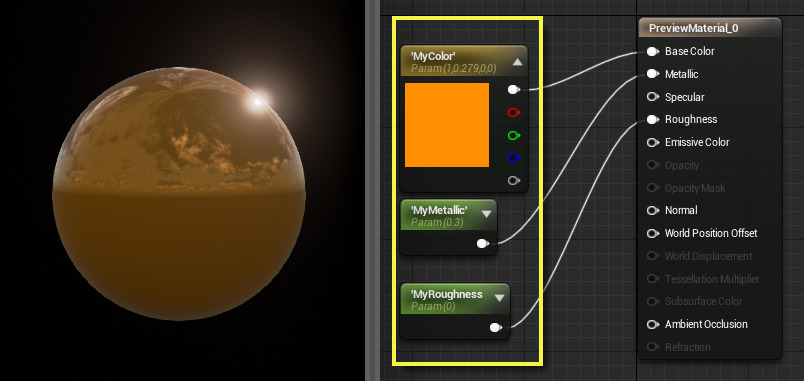Select the MyRoughness node by its title
The width and height of the screenshot is (804, 381).
(x=446, y=294)
